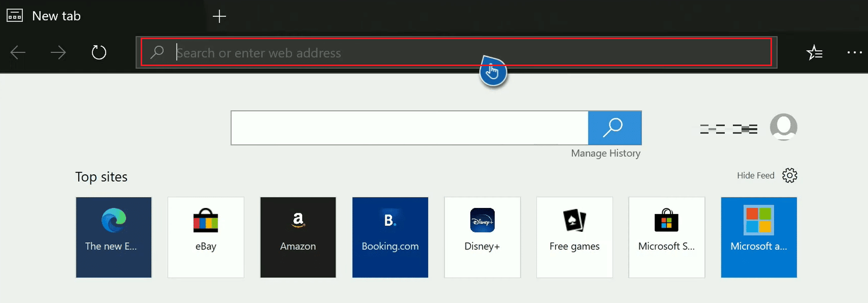Open the eBay top site tile
Screen dimensions: 868x303
click(x=206, y=237)
